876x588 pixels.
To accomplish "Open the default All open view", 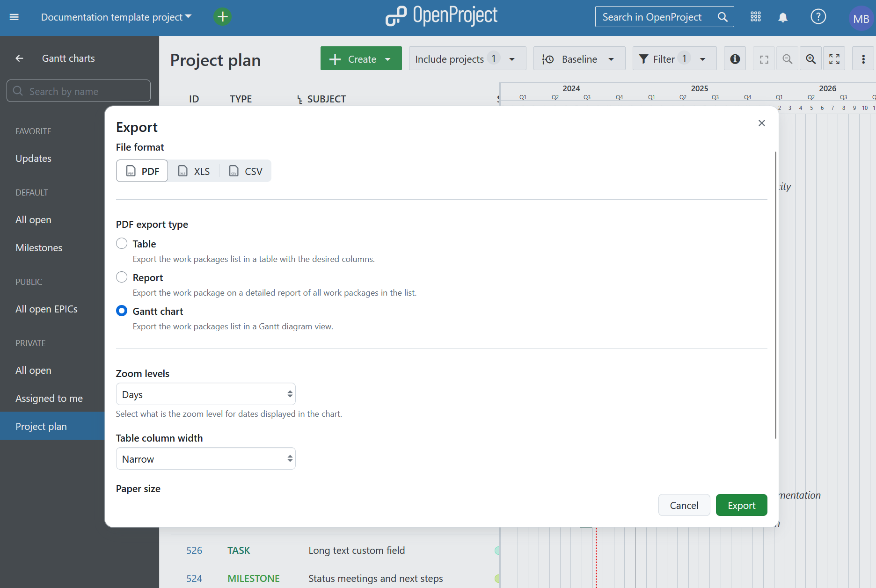I will coord(34,220).
